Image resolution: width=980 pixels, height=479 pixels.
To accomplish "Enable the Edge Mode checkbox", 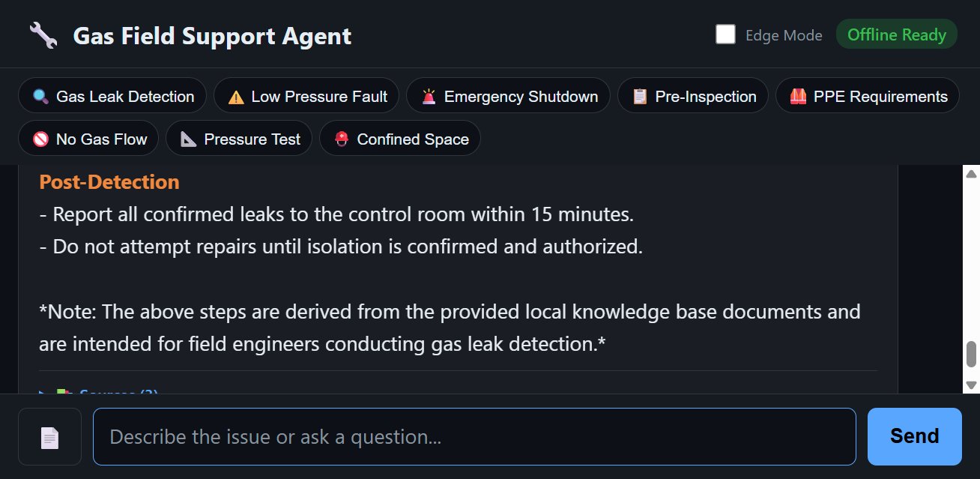I will coord(724,34).
